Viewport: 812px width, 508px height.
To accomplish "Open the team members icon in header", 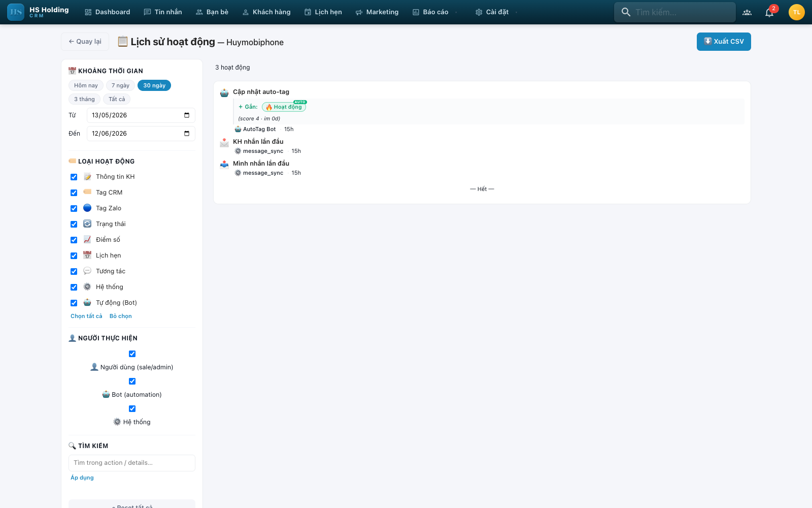I will pyautogui.click(x=747, y=12).
